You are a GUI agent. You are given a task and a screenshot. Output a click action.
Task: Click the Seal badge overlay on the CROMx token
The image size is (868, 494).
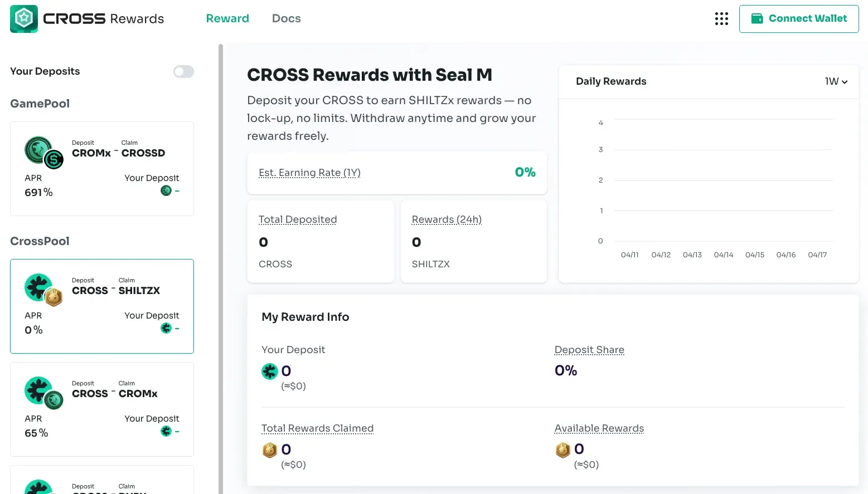point(54,160)
